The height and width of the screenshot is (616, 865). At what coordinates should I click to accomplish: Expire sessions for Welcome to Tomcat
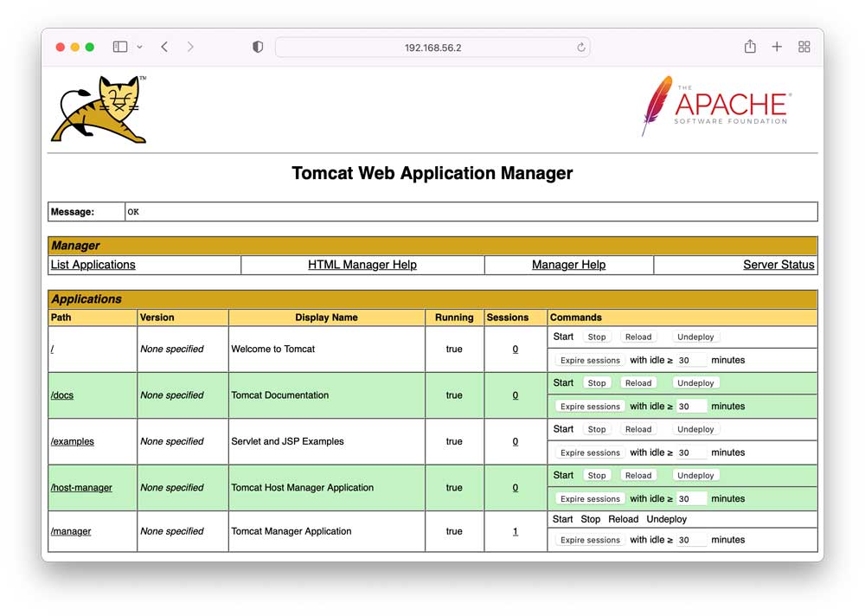pyautogui.click(x=590, y=361)
